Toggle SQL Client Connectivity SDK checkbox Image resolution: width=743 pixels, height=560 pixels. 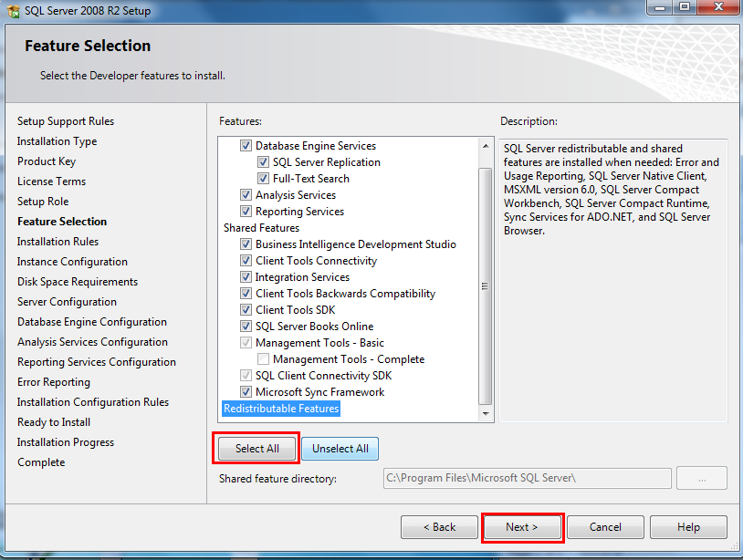246,376
